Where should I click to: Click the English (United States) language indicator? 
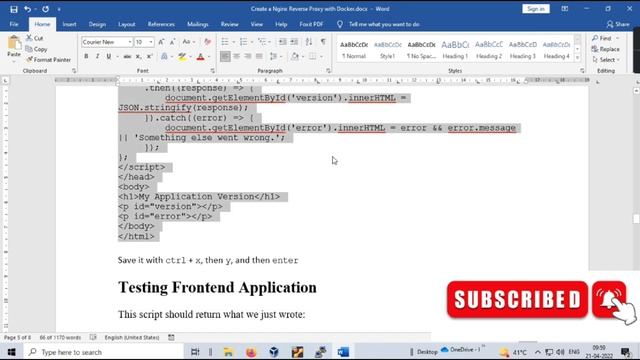pos(132,338)
